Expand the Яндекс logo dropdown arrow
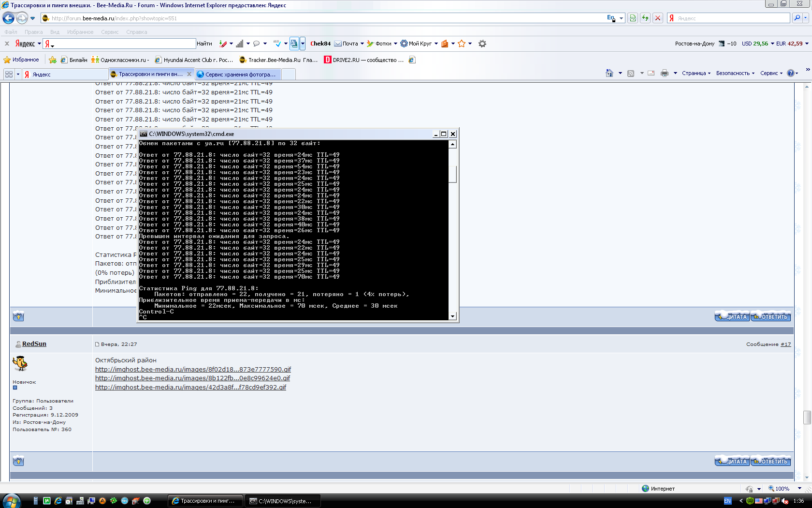 39,44
